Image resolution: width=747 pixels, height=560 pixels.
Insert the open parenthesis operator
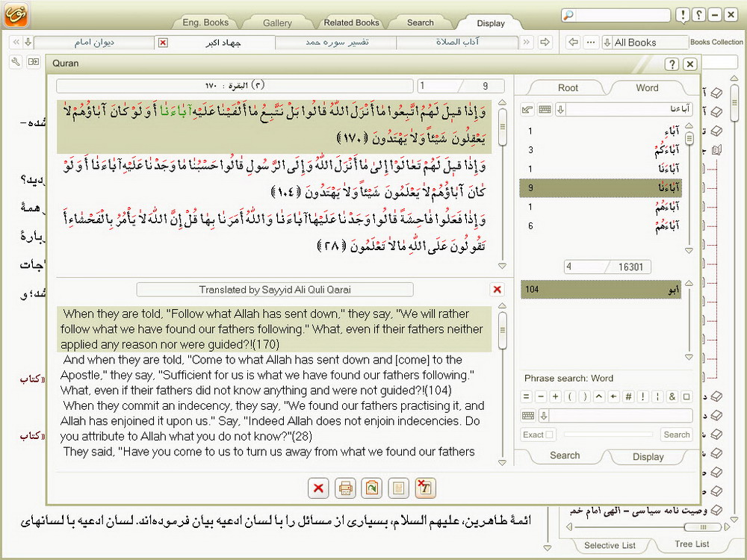click(570, 396)
